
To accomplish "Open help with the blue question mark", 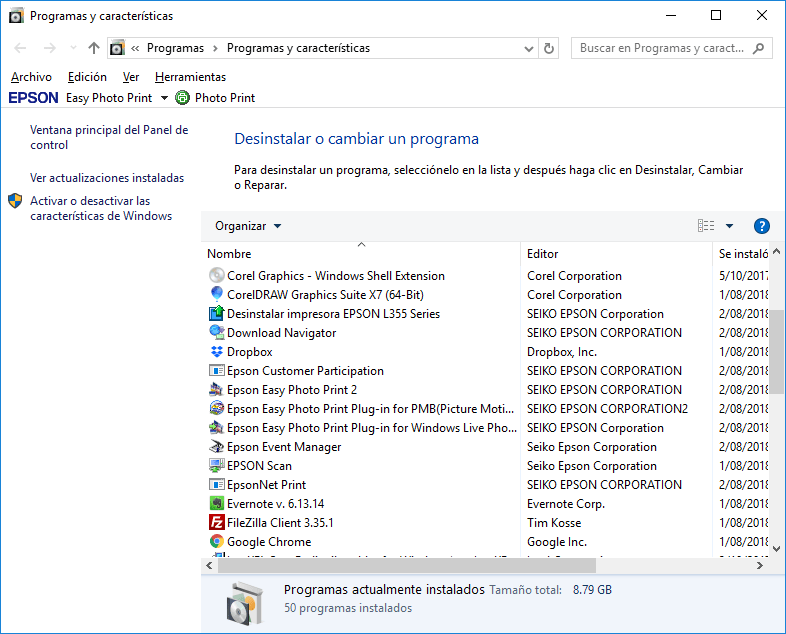I will (x=761, y=226).
